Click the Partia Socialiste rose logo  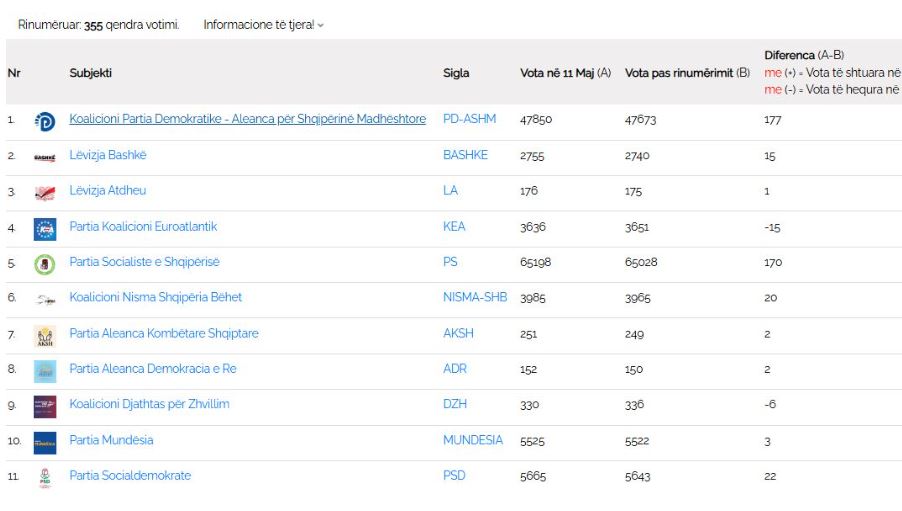44,264
